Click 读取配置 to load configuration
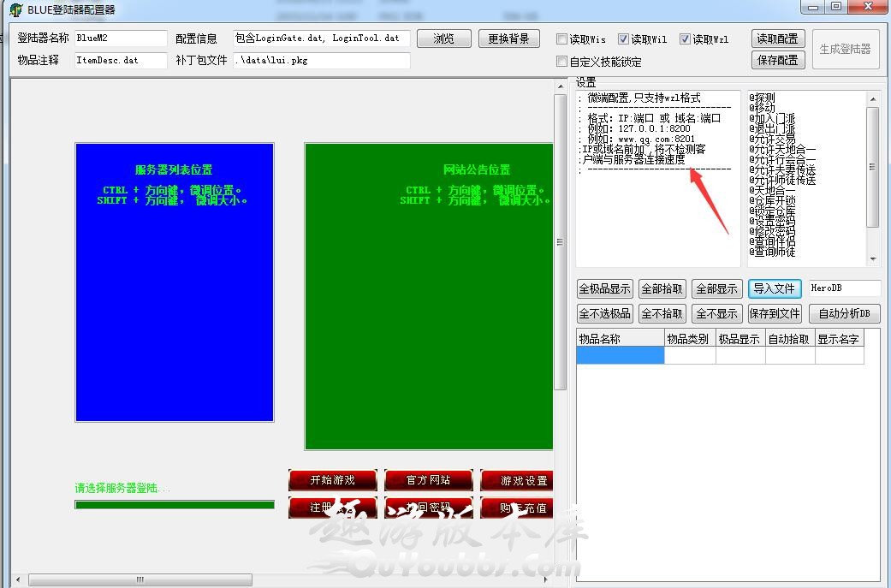 pos(778,39)
